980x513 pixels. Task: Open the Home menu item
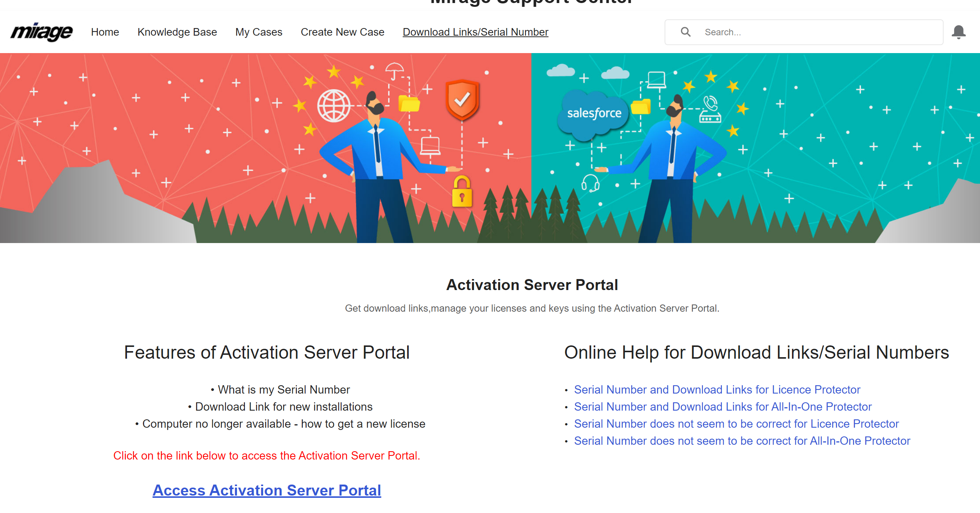(x=105, y=32)
